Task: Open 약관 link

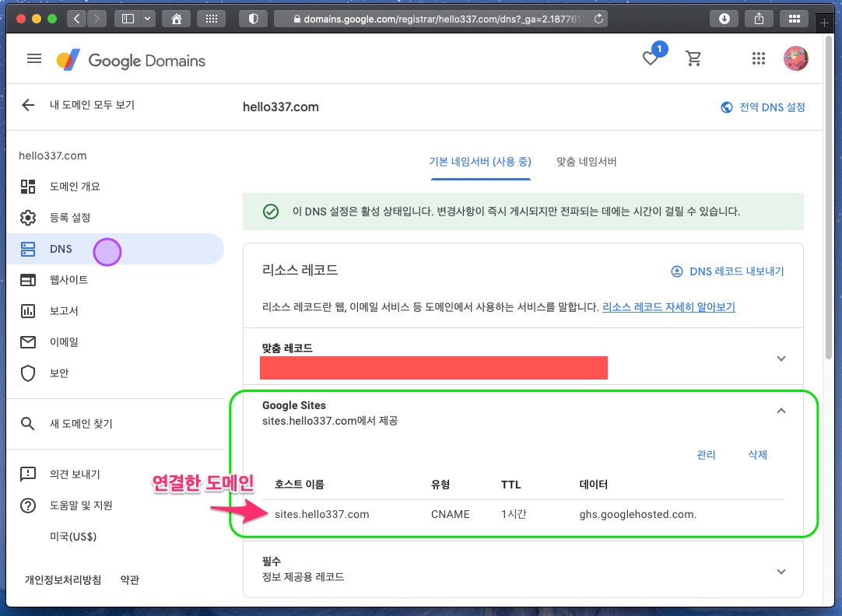Action: coord(130,580)
